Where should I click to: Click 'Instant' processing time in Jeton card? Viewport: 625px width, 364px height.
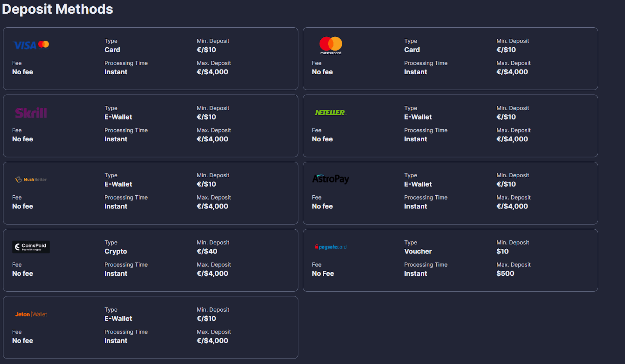[x=116, y=341]
